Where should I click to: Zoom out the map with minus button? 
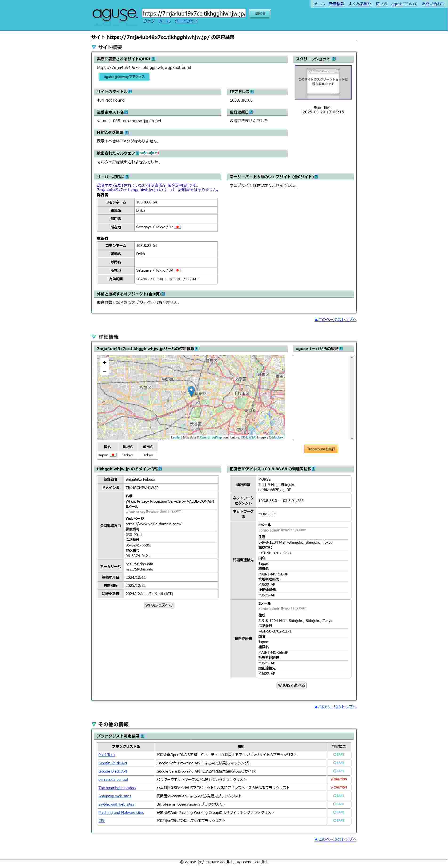(105, 371)
